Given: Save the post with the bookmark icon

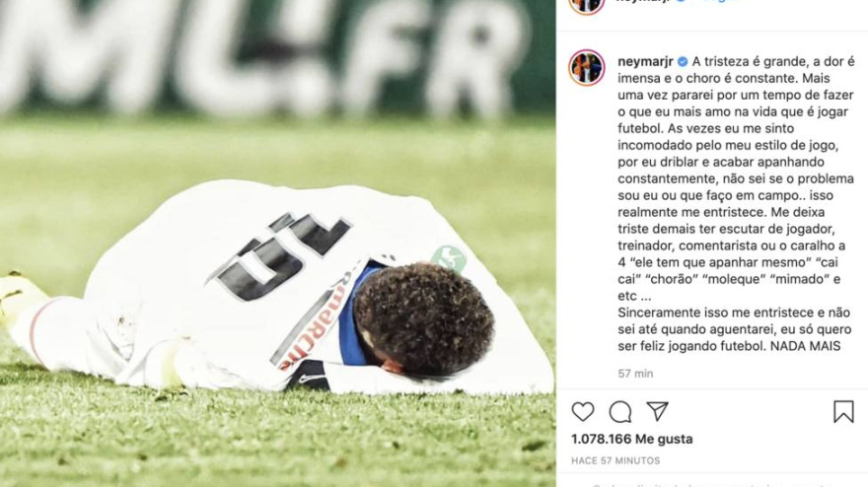Looking at the screenshot, I should (843, 412).
